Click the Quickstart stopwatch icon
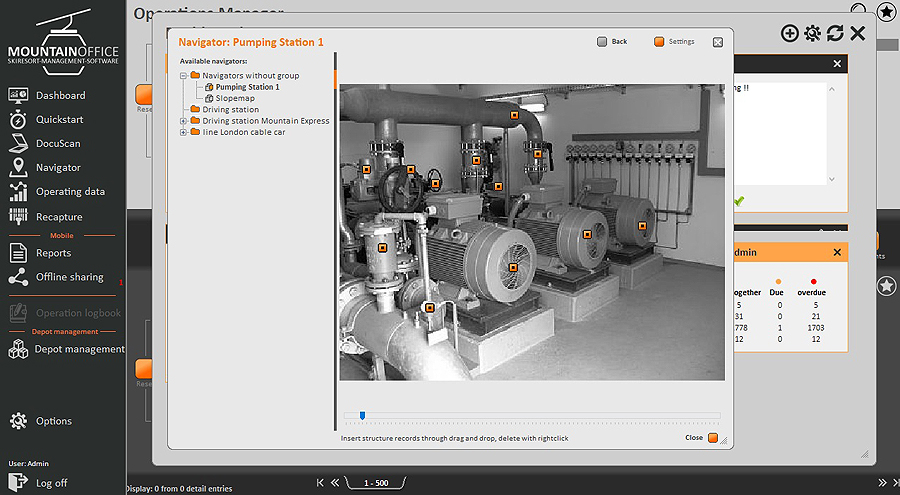Screen dimensions: 900x495 point(18,120)
